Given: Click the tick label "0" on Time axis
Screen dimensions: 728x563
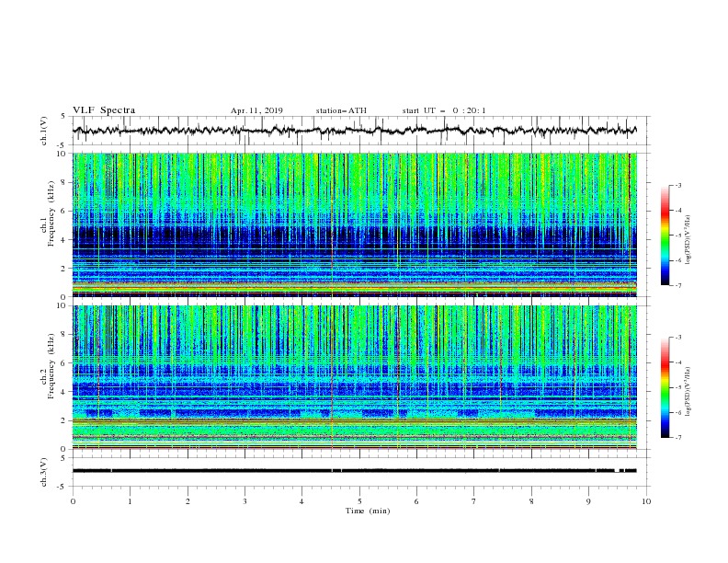Looking at the screenshot, I should tap(73, 501).
